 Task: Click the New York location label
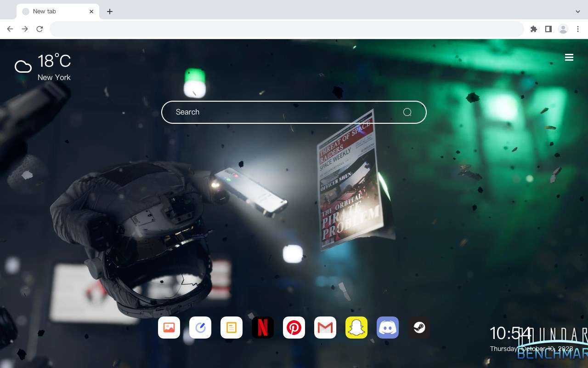click(x=54, y=77)
